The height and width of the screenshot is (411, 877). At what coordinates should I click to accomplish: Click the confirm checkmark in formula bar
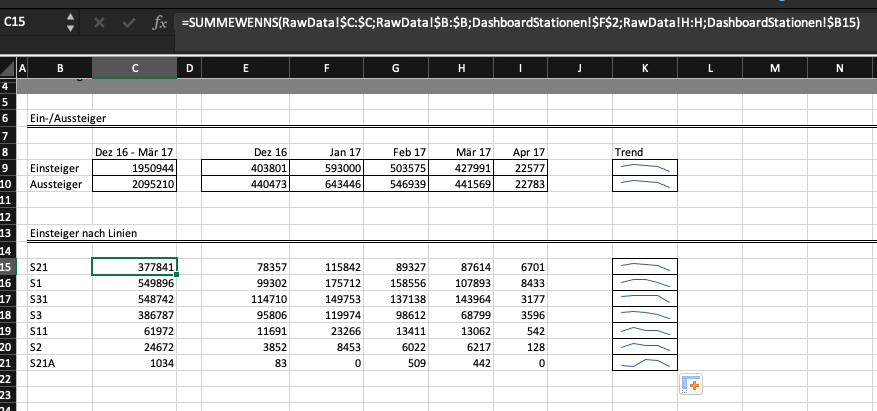[x=126, y=21]
